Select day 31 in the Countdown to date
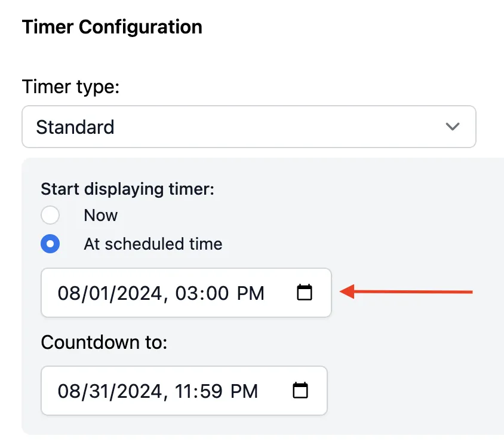Viewport: 504px width, 448px height. [99, 391]
